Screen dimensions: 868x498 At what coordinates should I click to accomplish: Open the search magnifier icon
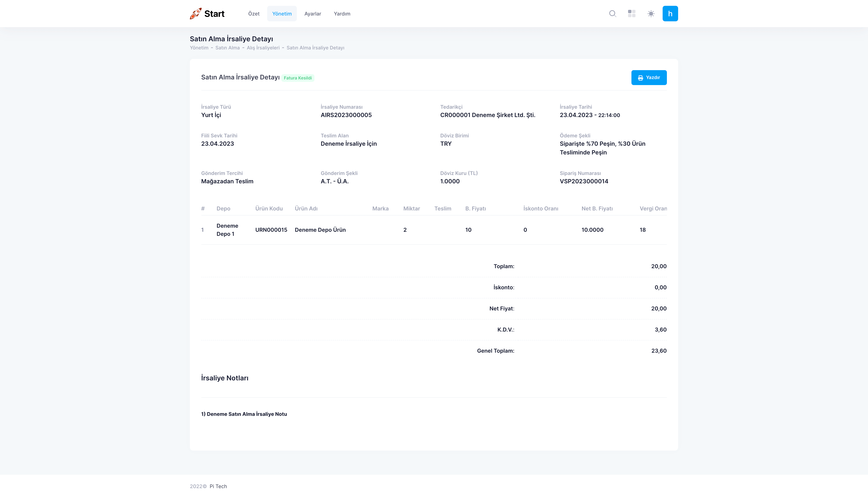(x=612, y=14)
